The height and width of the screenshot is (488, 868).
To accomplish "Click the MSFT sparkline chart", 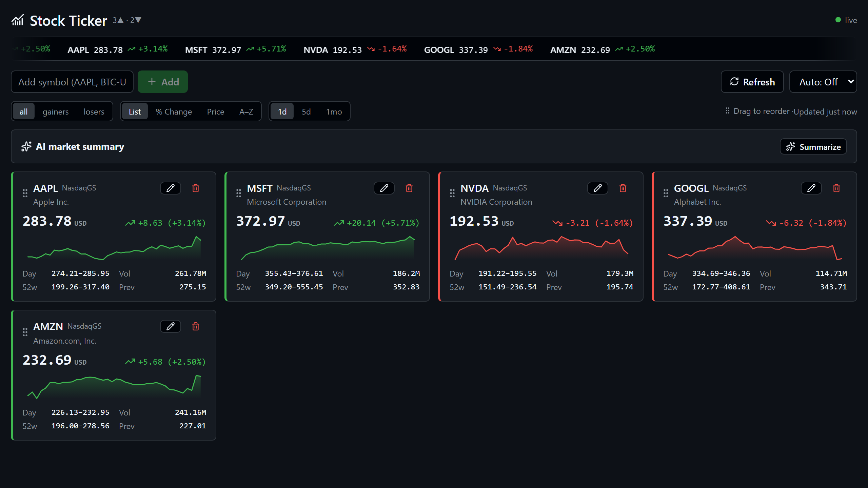I will coord(328,248).
